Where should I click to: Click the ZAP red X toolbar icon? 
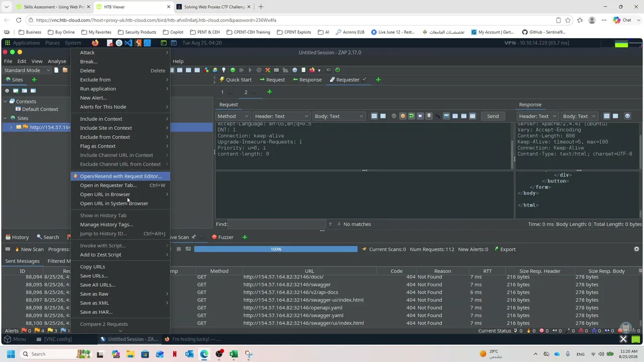(268, 70)
